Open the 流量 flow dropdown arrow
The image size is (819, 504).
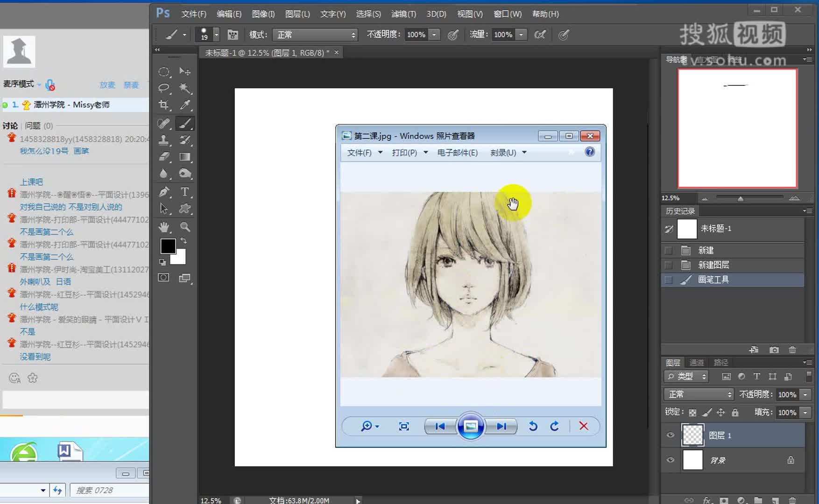pyautogui.click(x=522, y=35)
